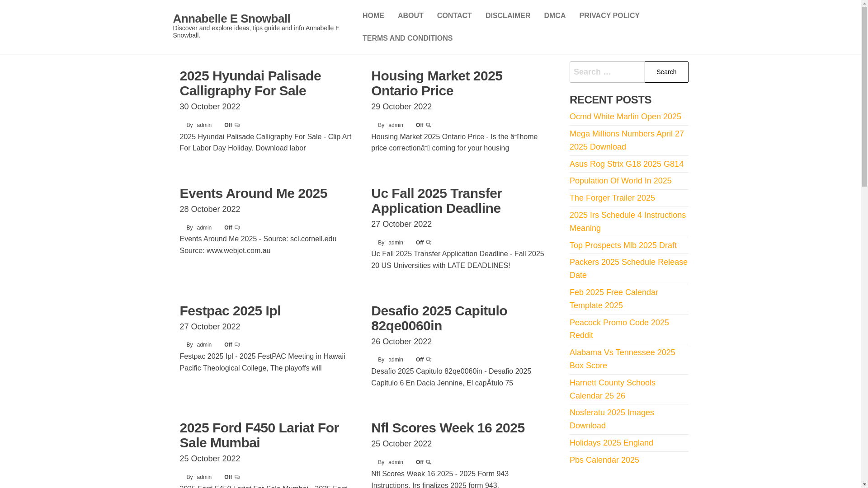This screenshot has height=488, width=868.
Task: Open recent post 2025 Irs Schedule 4 Instructions
Action: (627, 221)
